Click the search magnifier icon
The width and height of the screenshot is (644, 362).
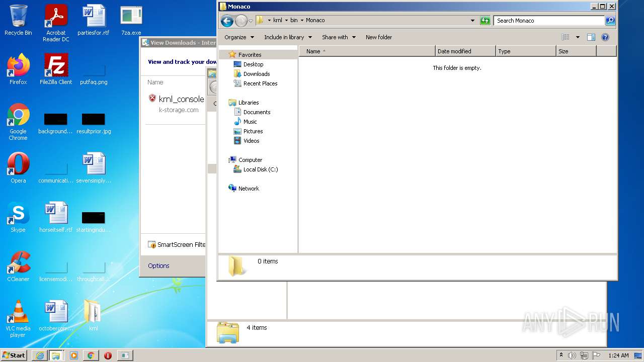pos(610,21)
